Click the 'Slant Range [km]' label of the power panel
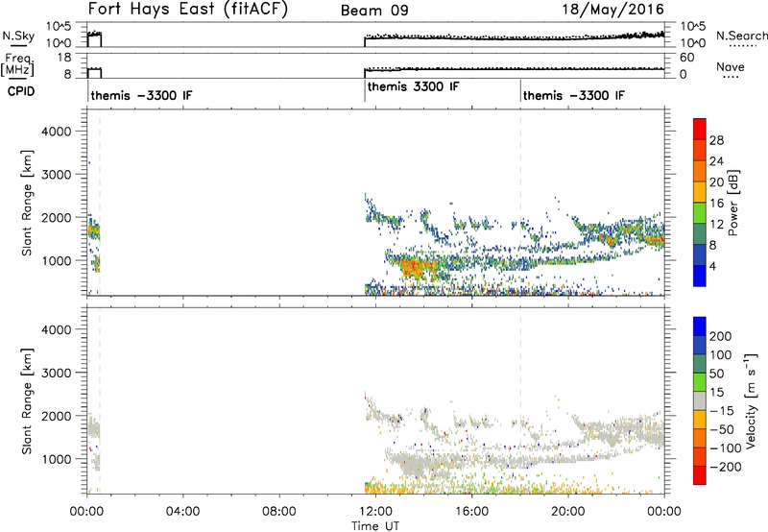Screen dimensions: 768x532 27,203
